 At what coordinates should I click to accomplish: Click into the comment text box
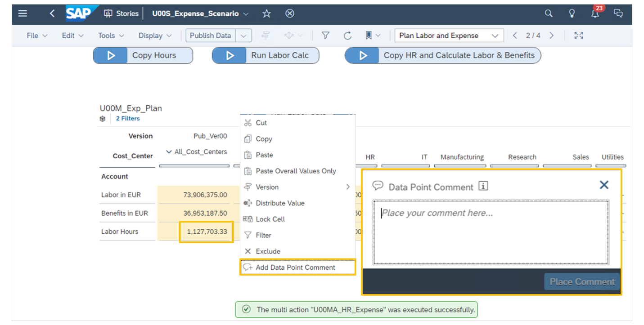tap(491, 232)
